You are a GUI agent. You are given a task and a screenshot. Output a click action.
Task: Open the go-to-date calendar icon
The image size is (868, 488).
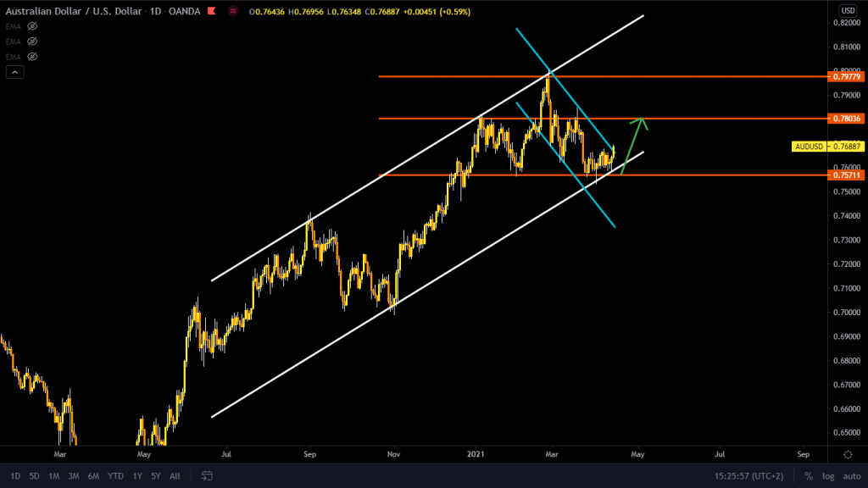click(206, 476)
